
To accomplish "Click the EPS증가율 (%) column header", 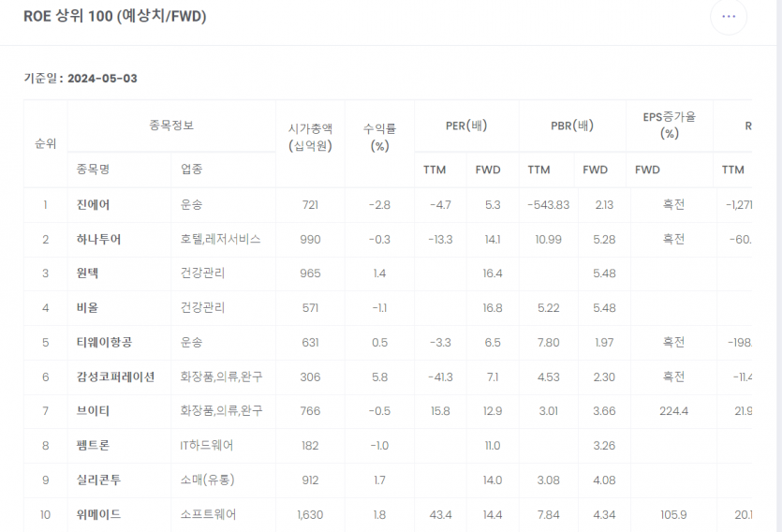I will [670, 126].
